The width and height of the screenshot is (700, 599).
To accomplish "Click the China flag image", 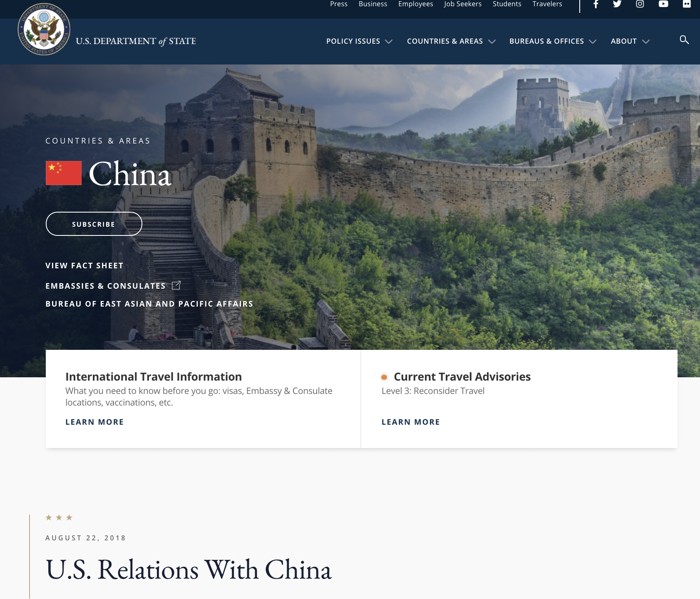I will (64, 173).
